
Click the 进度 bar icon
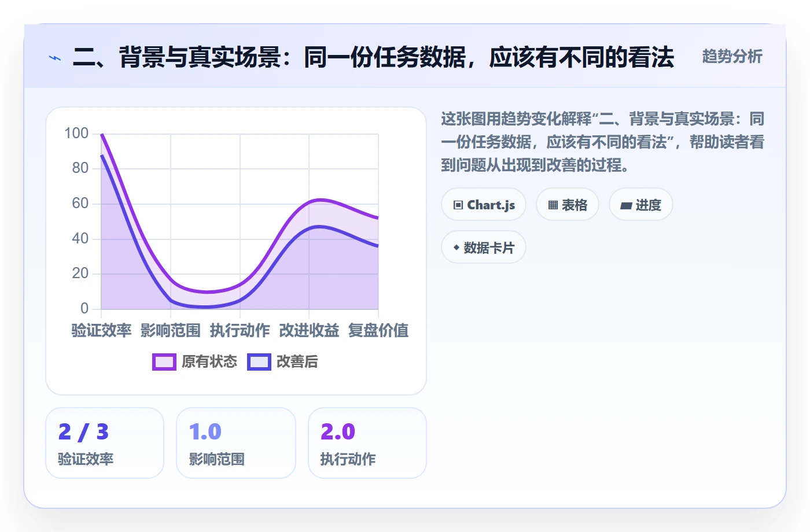tap(626, 205)
